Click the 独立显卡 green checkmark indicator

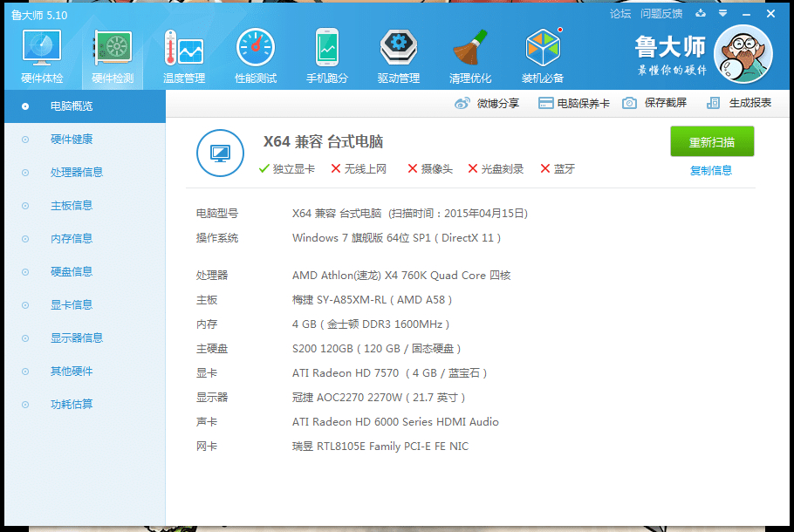click(264, 168)
